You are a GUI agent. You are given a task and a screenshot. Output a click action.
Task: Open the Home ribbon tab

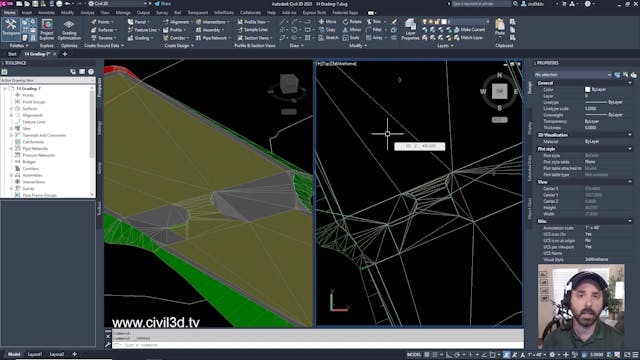click(10, 13)
